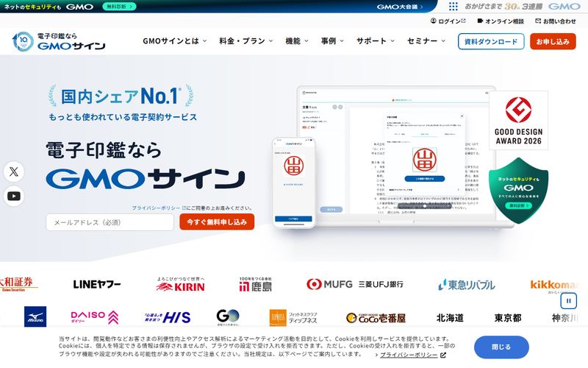Open プライバシーポリシー link above email field
The width and height of the screenshot is (588, 368).
[x=158, y=208]
